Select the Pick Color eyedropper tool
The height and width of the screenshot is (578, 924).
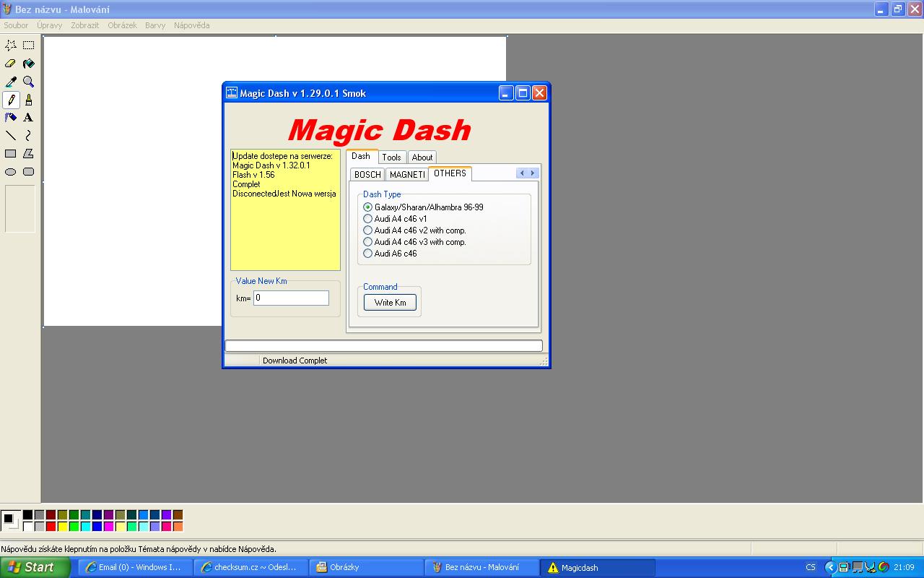11,82
